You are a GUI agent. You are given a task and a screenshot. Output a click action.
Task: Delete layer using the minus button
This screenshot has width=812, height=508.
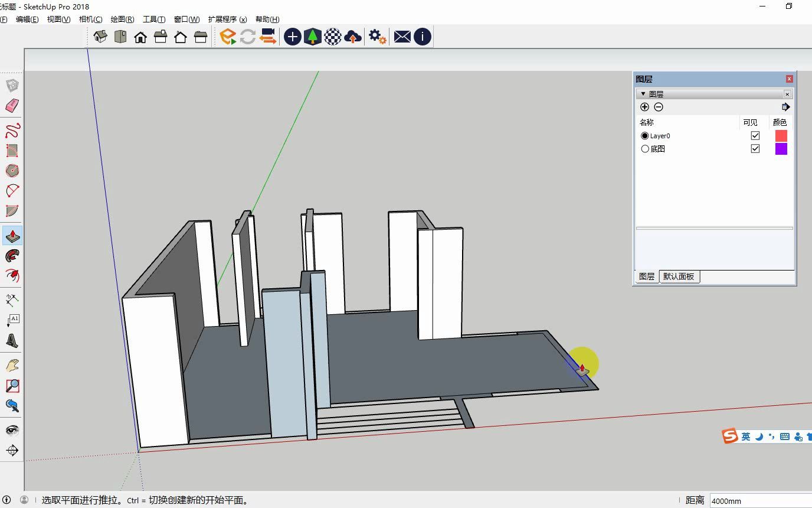[659, 107]
